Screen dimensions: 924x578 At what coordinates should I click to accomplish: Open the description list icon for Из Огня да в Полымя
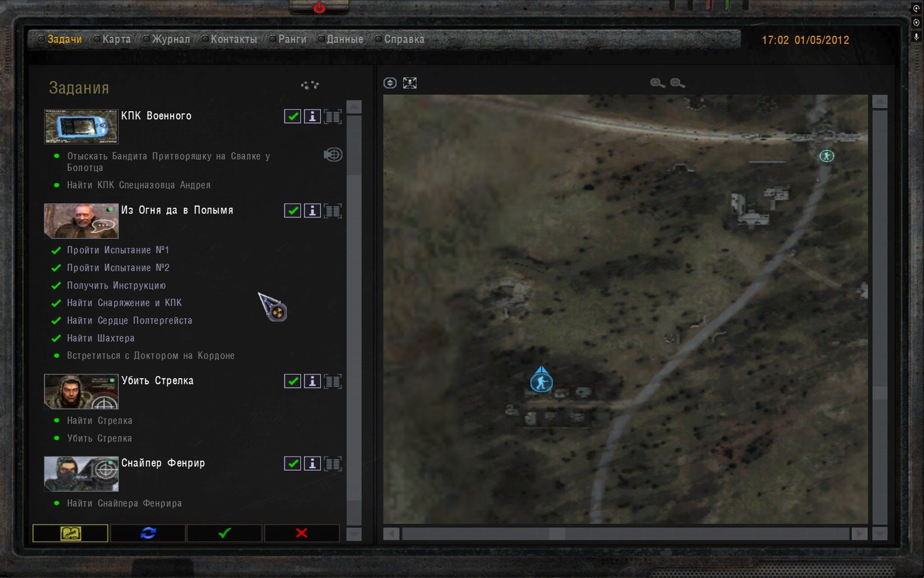coord(333,210)
